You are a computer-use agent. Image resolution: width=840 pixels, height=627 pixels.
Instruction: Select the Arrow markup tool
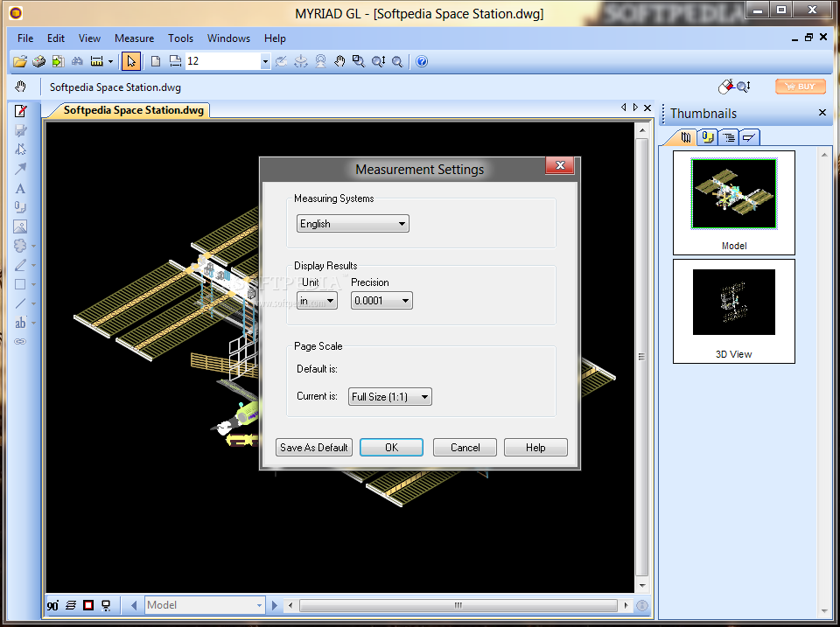(x=20, y=169)
